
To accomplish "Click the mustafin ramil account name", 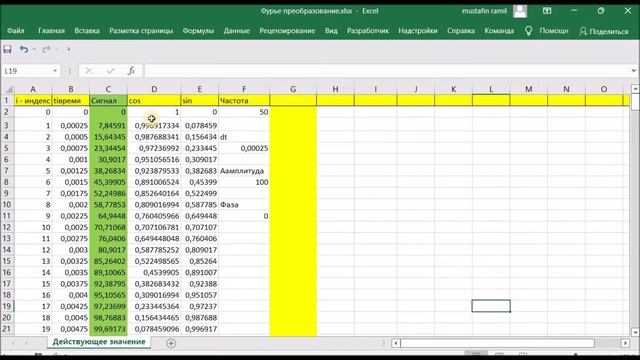I will 484,11.
